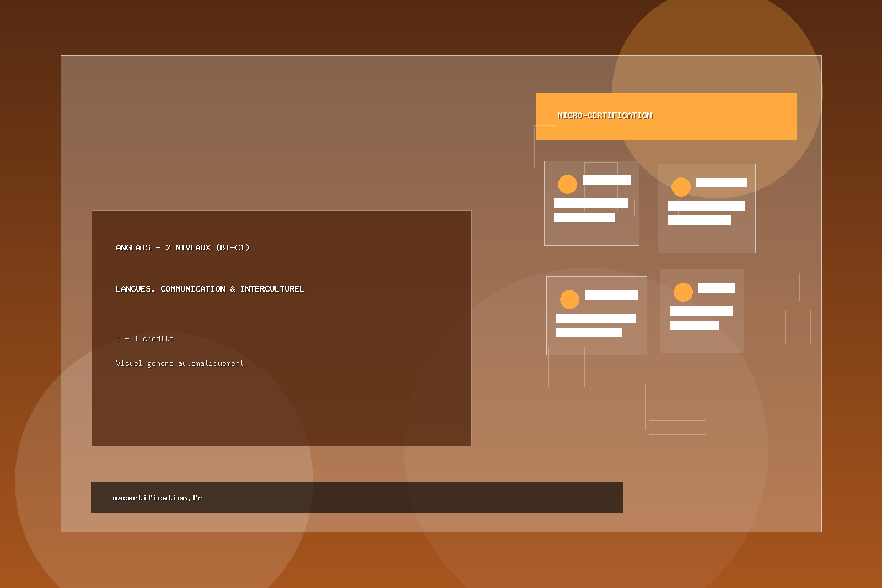Click the middle white bar in the bottom-left card

click(x=596, y=318)
